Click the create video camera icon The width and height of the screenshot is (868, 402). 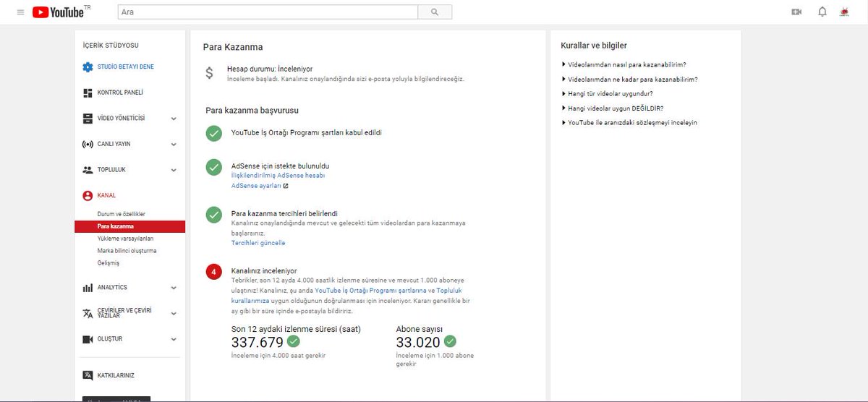click(796, 12)
